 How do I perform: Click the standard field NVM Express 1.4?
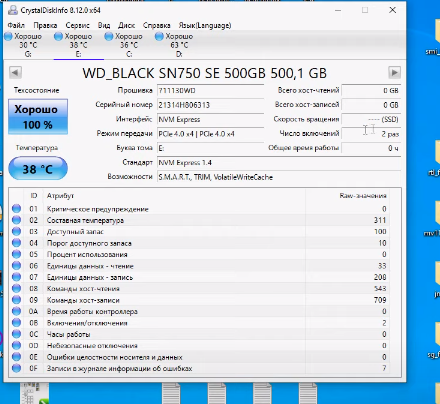point(279,162)
